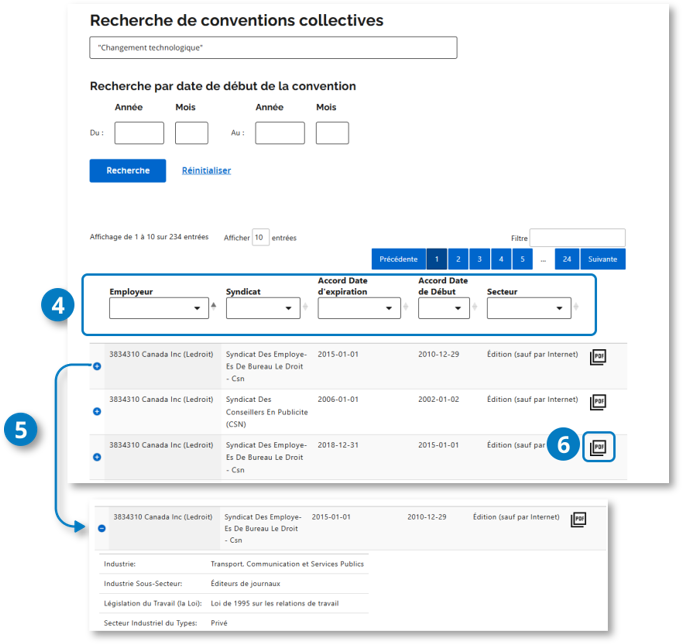Click "Transport, Communication et Services Publics" value
The image size is (682, 644).
click(x=287, y=564)
